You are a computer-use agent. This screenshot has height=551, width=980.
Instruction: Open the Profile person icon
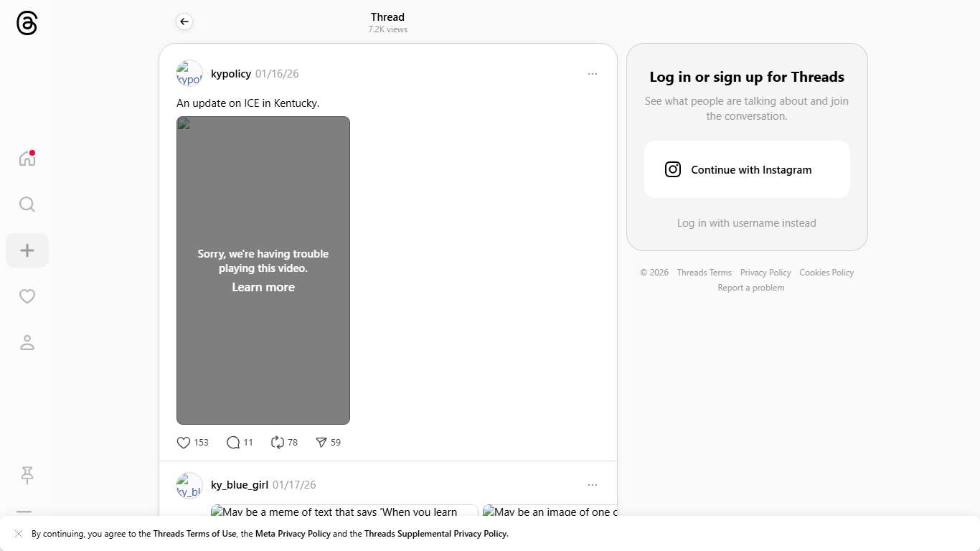click(27, 342)
